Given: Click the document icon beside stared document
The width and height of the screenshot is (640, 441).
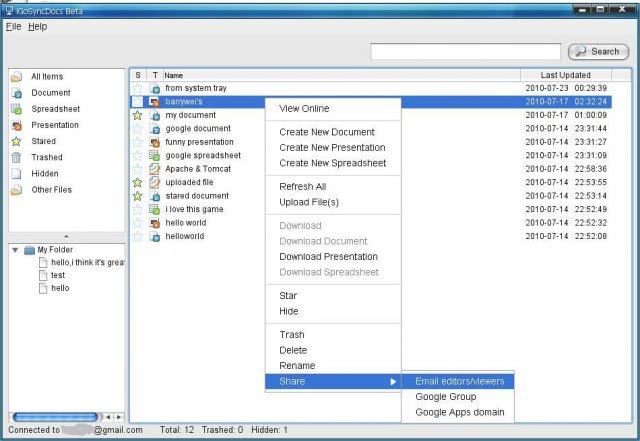Looking at the screenshot, I should coord(155,196).
